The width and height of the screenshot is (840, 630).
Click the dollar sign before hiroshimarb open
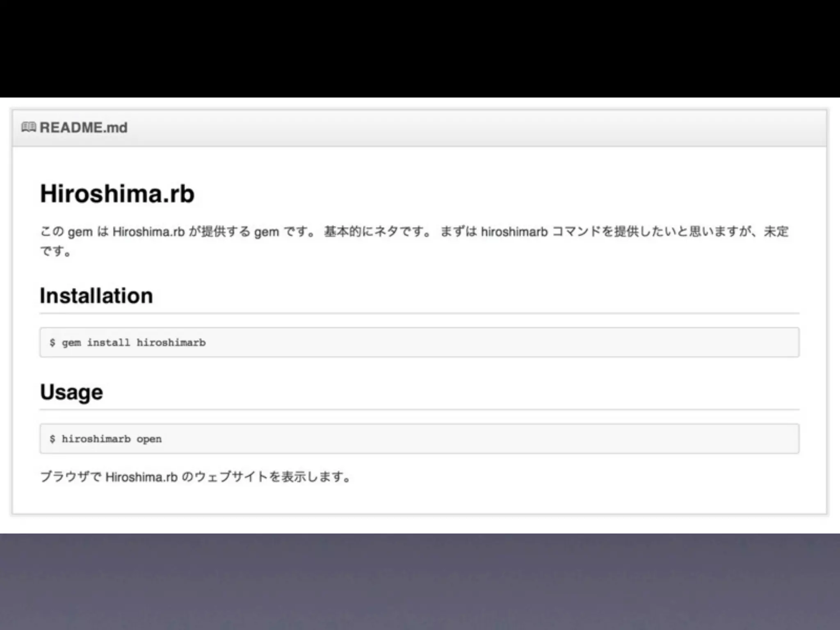click(x=52, y=439)
